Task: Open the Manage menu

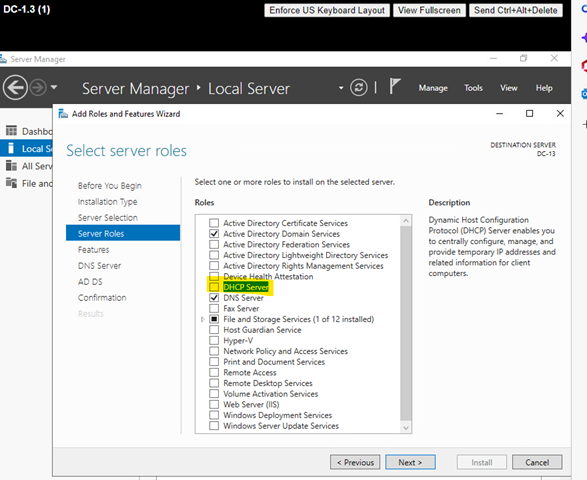Action: pyautogui.click(x=433, y=88)
